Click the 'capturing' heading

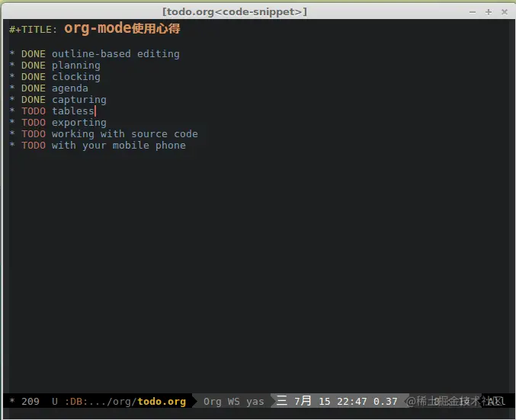coord(79,100)
